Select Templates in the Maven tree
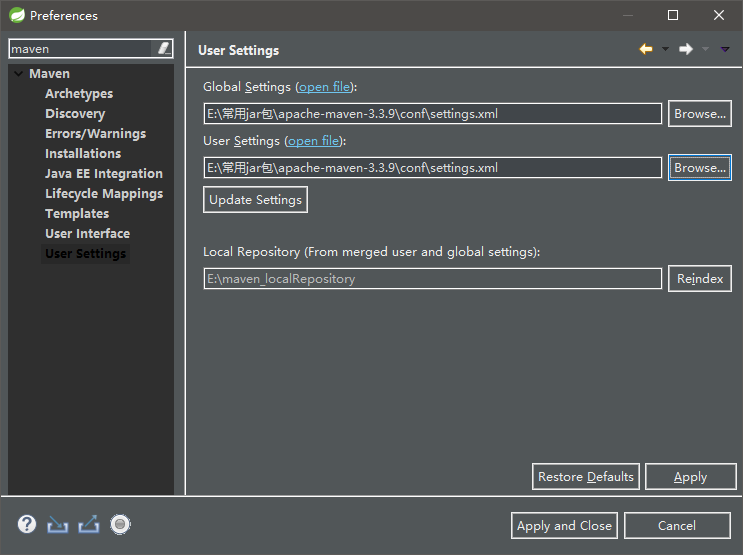Viewport: 743px width, 555px height. coord(77,213)
